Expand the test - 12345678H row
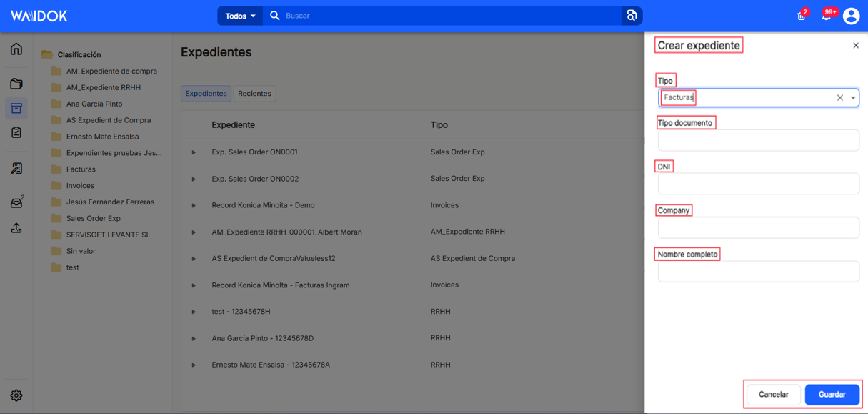The image size is (868, 414). [194, 312]
